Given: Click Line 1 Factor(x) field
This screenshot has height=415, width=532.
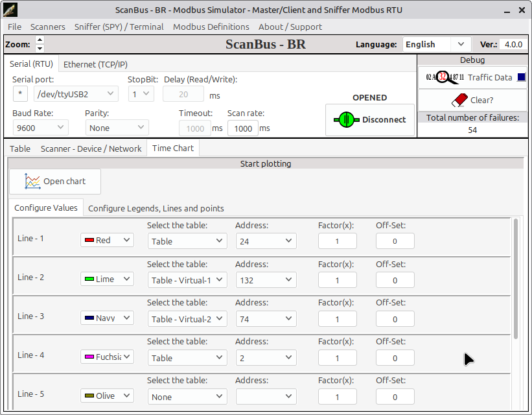Looking at the screenshot, I should (x=337, y=241).
